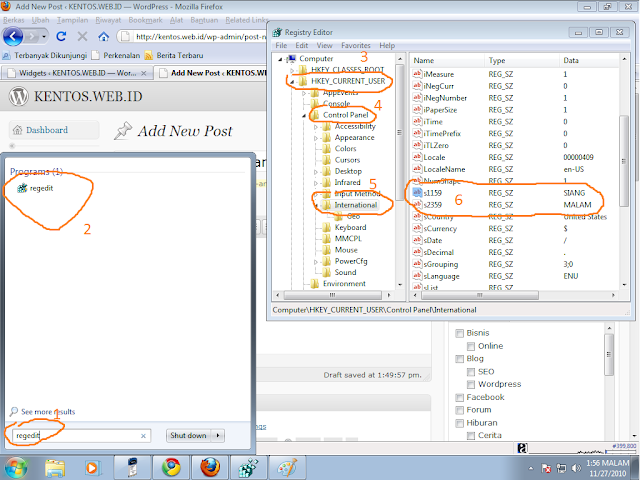The image size is (640, 480).
Task: Click the Firefox back navigation button
Action: (x=13, y=37)
